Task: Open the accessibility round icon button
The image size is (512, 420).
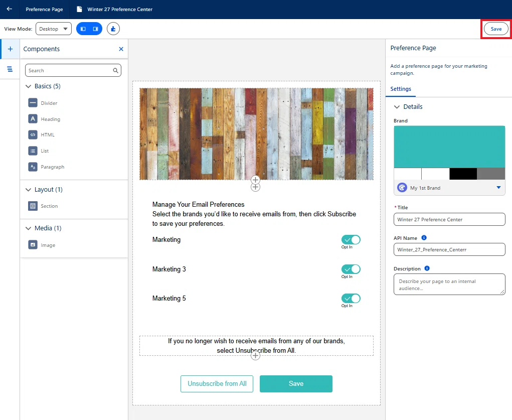Action: point(113,29)
